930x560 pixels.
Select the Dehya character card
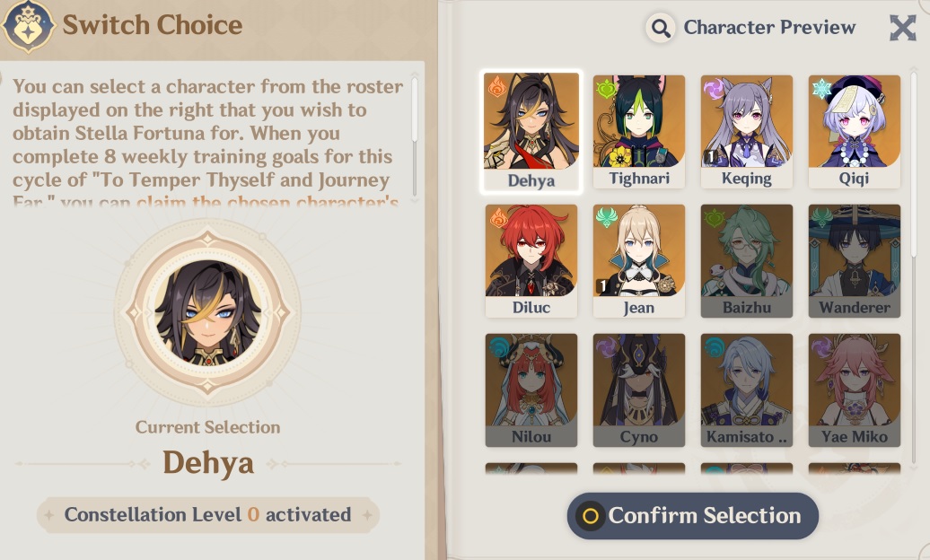click(x=531, y=132)
